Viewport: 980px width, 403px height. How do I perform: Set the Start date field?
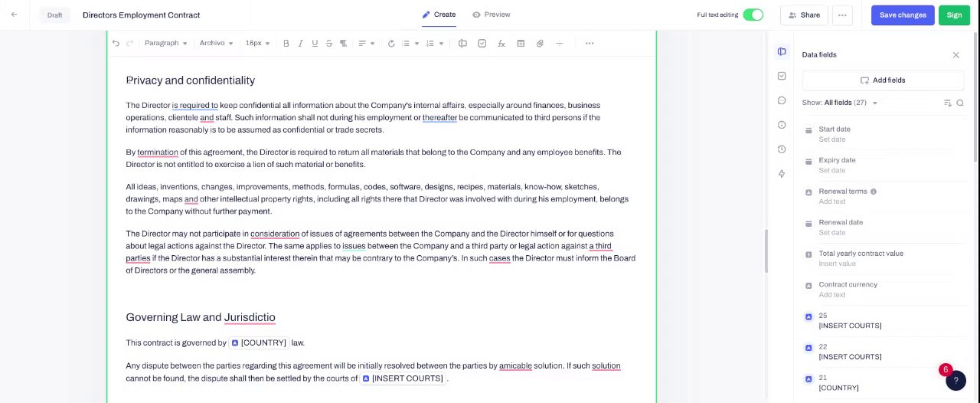(883, 134)
